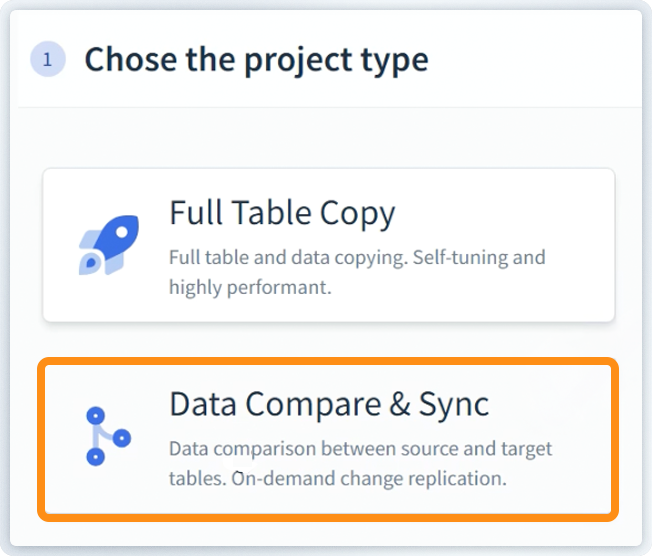Viewport: 652px width, 556px height.
Task: Click "Data comparison between source and target" text
Action: (x=360, y=448)
